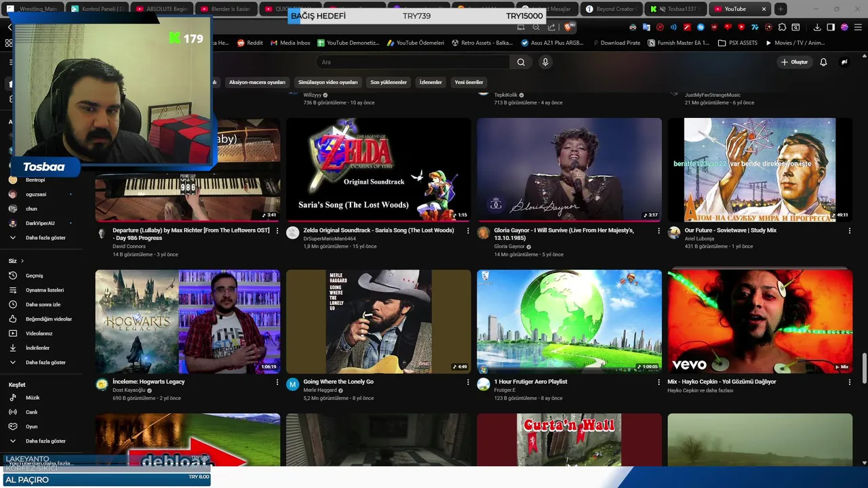
Task: Open Beğendiğim videolar in the sidebar
Action: [41, 319]
